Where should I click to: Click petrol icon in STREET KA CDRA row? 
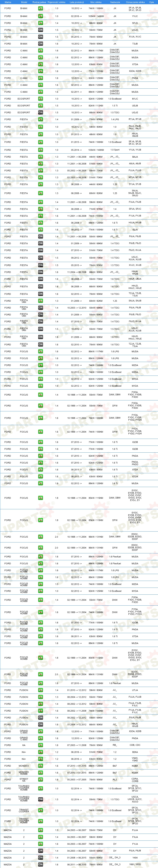(x=40, y=779)
